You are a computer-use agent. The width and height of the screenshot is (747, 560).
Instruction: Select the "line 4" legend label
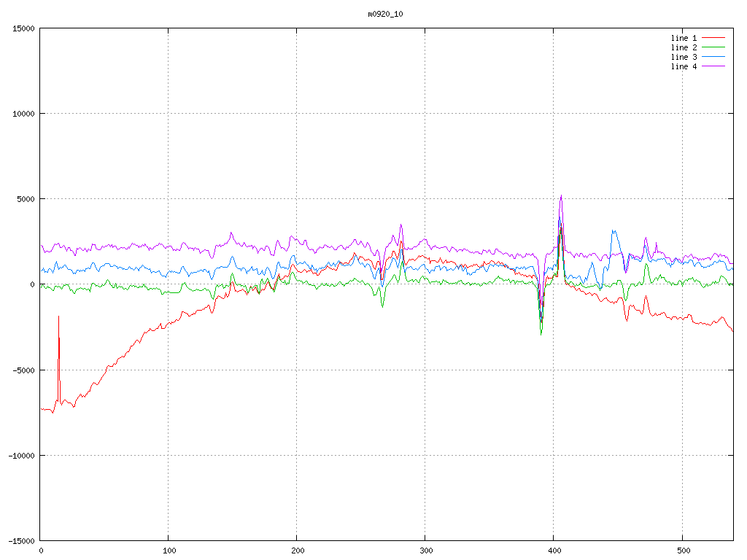684,66
